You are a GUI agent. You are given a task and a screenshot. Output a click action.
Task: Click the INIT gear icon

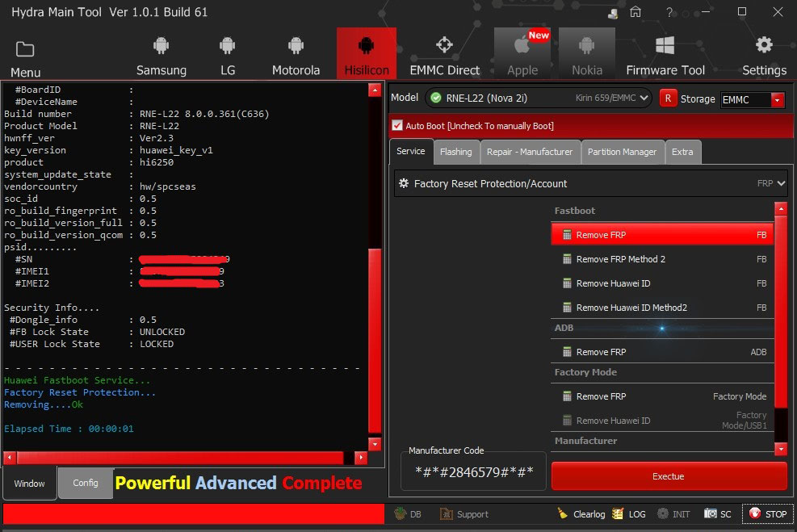click(x=663, y=513)
